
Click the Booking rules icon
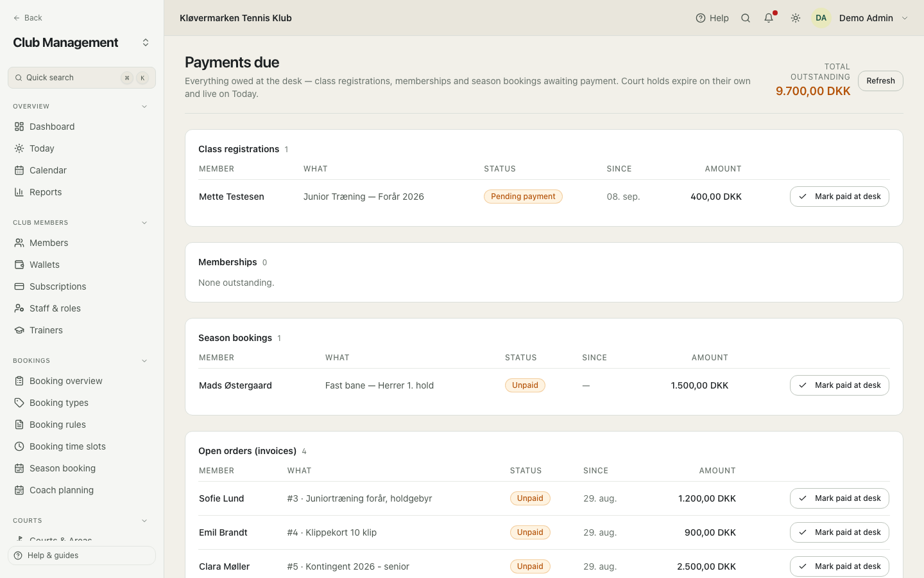[19, 425]
